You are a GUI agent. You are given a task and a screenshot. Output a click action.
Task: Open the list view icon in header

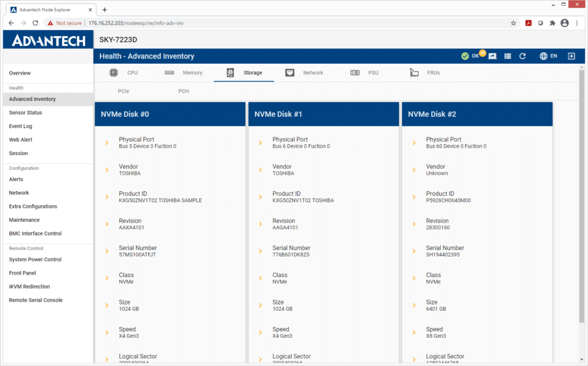point(508,56)
